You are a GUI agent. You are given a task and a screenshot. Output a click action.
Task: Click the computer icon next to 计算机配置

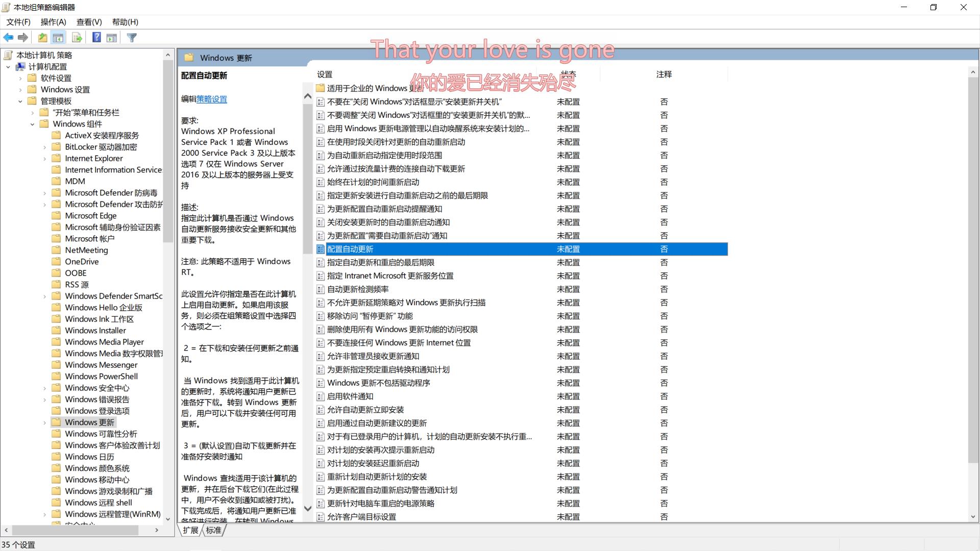tap(20, 66)
